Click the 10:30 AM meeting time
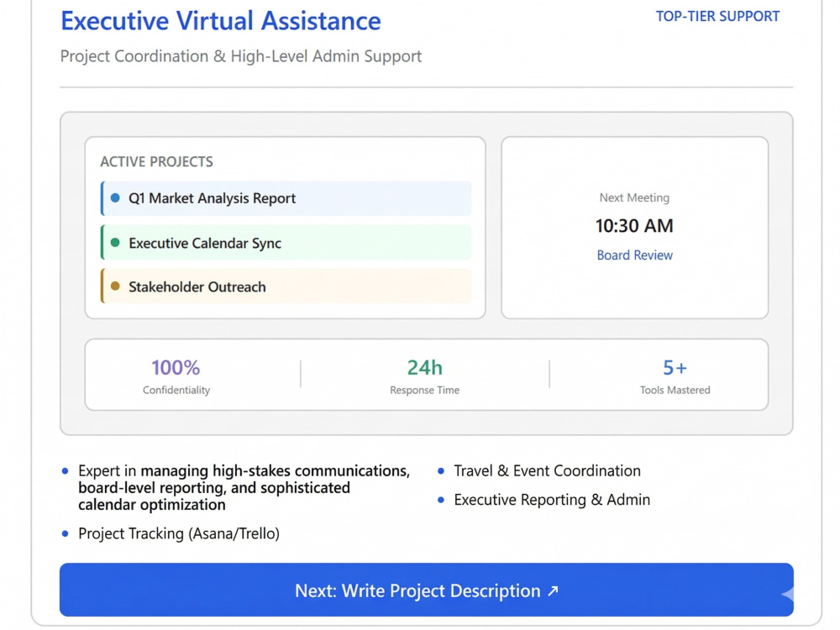This screenshot has height=630, width=840. click(x=634, y=225)
